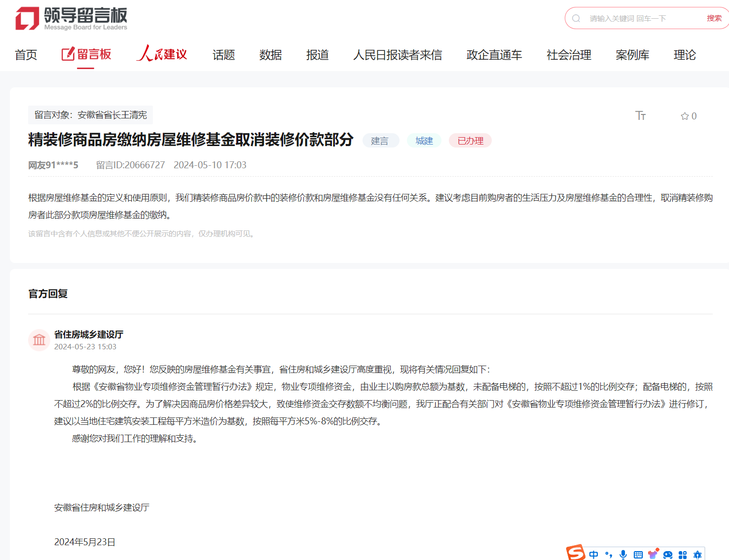Click the rightmost IME bar icon
729x560 pixels.
(697, 555)
